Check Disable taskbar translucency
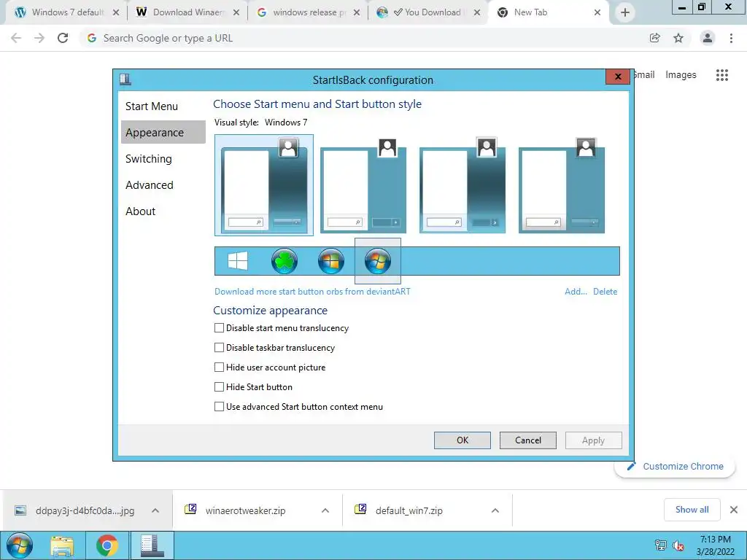This screenshot has width=747, height=560. 219,348
